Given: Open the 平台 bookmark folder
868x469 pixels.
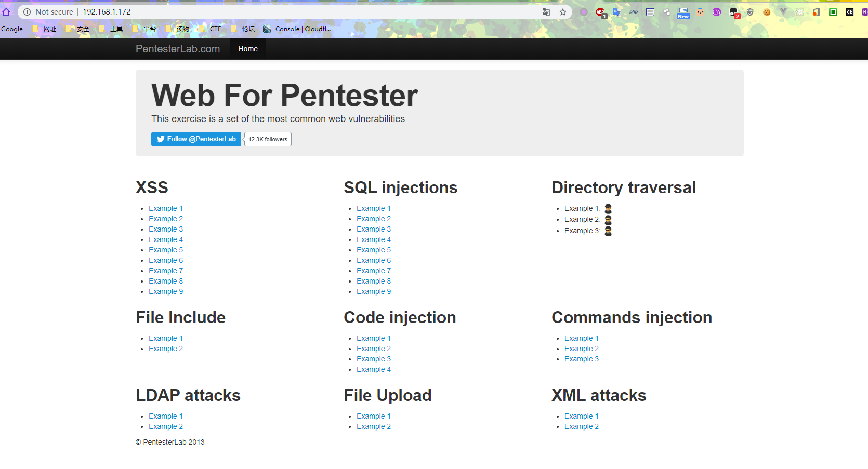Looking at the screenshot, I should [144, 29].
